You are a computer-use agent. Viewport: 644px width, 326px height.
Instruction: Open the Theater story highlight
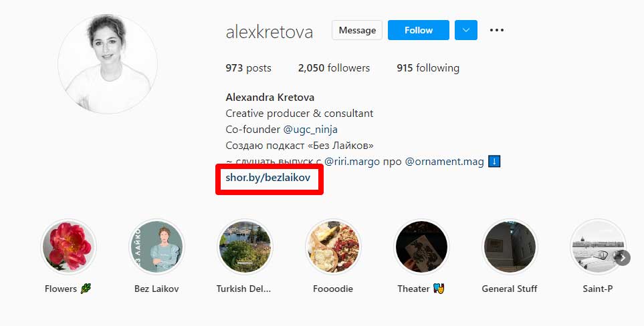tap(421, 247)
